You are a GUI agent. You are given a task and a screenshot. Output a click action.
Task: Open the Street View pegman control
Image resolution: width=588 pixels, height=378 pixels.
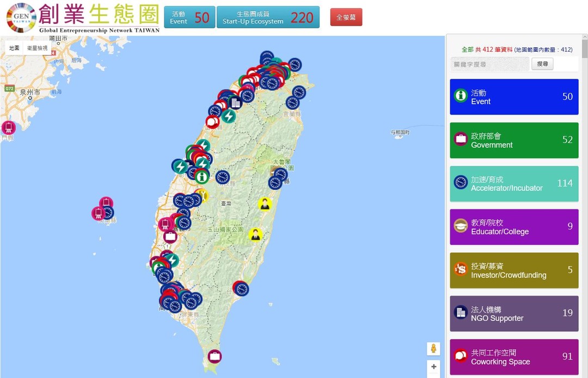click(433, 349)
